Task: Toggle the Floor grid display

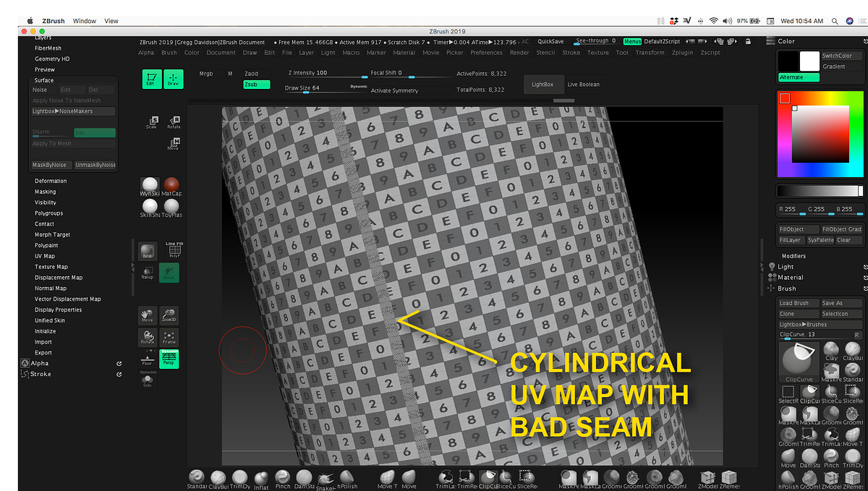Action: pos(148,359)
